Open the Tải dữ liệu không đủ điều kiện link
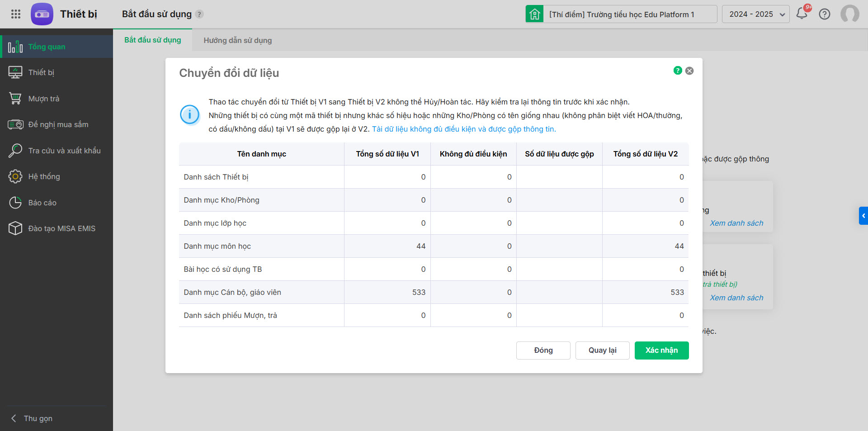Image resolution: width=868 pixels, height=431 pixels. (464, 129)
